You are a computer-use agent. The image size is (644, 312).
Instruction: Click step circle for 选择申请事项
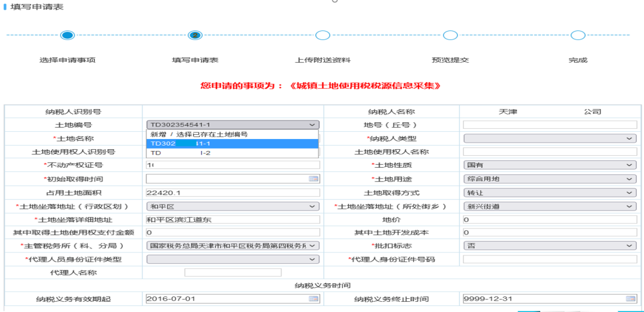click(67, 35)
